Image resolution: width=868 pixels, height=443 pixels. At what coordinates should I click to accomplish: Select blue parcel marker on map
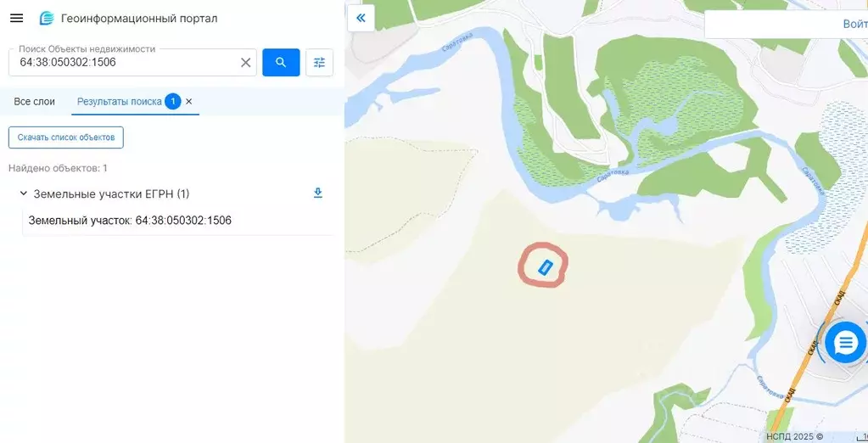tap(546, 267)
